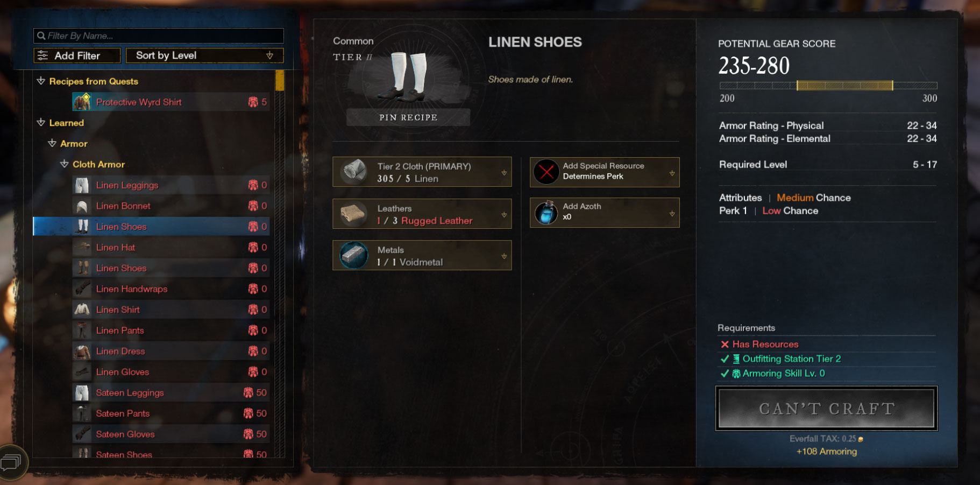Collapse the Learned recipes section
980x485 pixels.
(41, 122)
